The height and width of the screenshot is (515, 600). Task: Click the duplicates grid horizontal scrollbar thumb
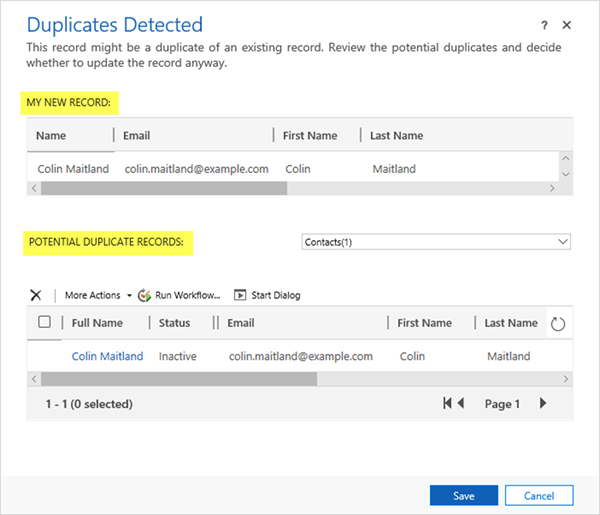(180, 379)
